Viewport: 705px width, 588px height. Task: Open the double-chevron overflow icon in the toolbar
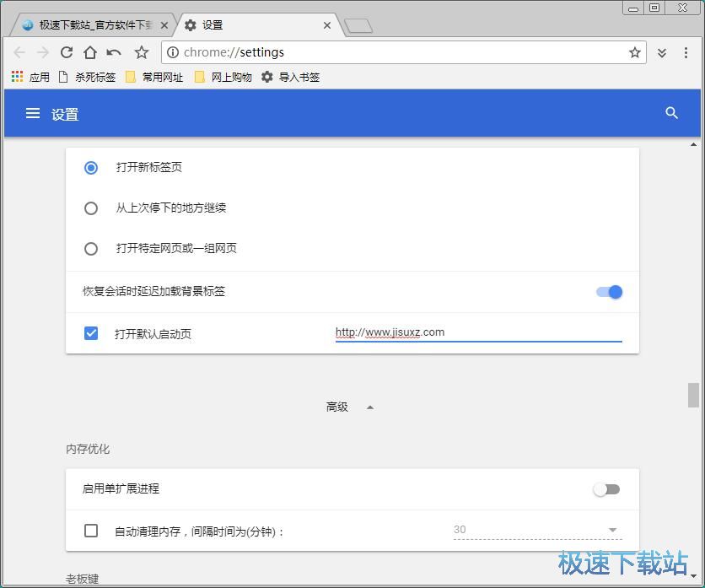coord(662,53)
